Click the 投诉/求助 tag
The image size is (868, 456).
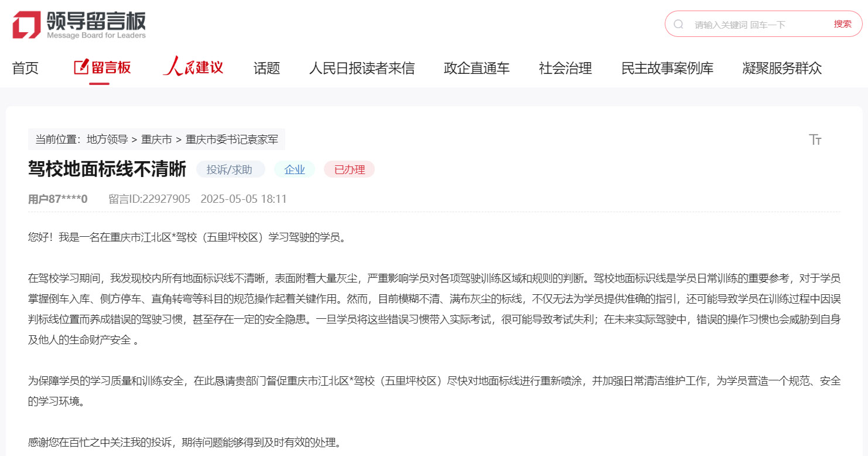[230, 169]
